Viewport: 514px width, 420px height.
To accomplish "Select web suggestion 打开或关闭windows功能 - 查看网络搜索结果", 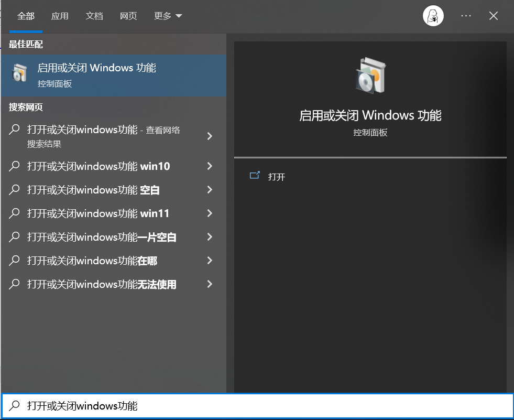I will [113, 136].
